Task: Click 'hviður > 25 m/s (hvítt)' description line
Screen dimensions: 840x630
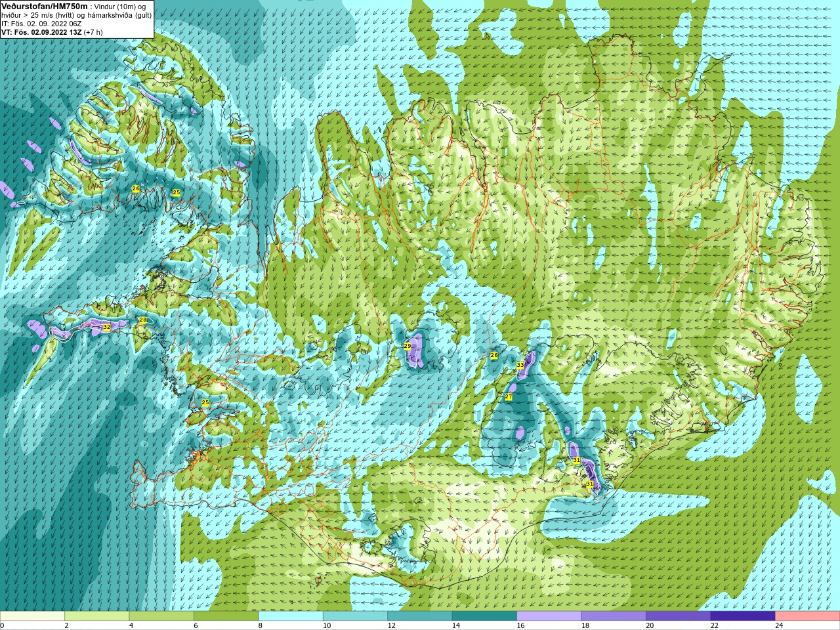Action: pyautogui.click(x=39, y=15)
